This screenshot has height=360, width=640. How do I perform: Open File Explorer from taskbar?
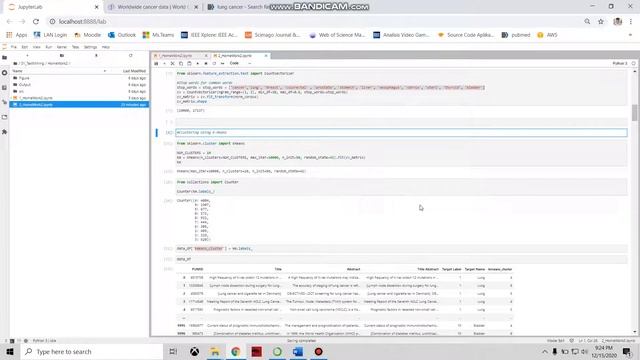215,351
